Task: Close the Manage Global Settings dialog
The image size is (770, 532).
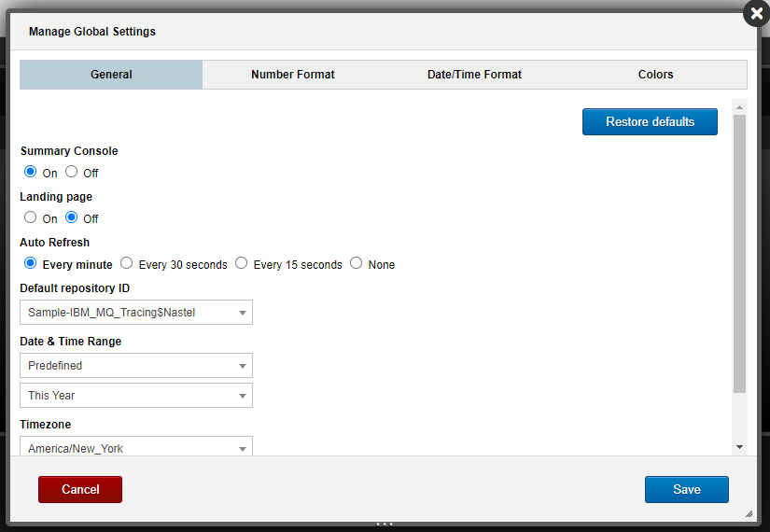Action: tap(756, 14)
